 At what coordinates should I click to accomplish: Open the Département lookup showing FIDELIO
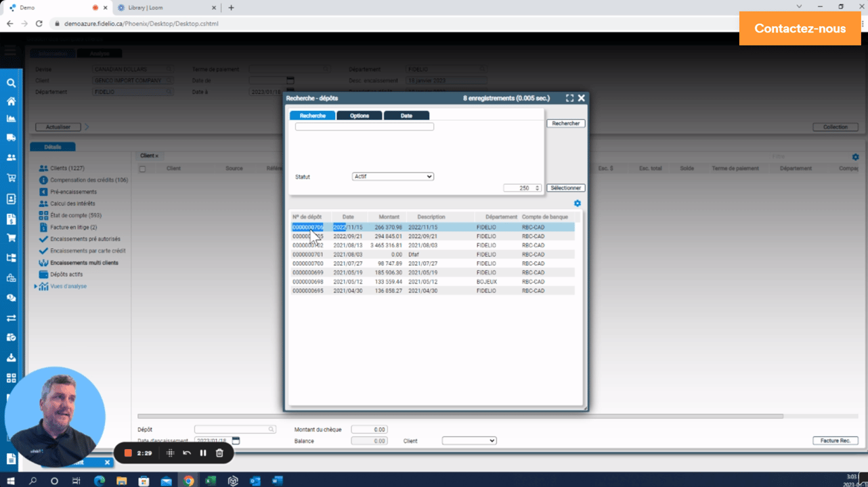(x=133, y=92)
